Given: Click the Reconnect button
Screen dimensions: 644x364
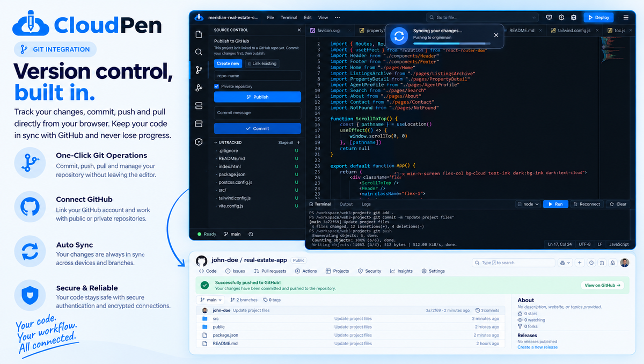Looking at the screenshot, I should [x=587, y=204].
